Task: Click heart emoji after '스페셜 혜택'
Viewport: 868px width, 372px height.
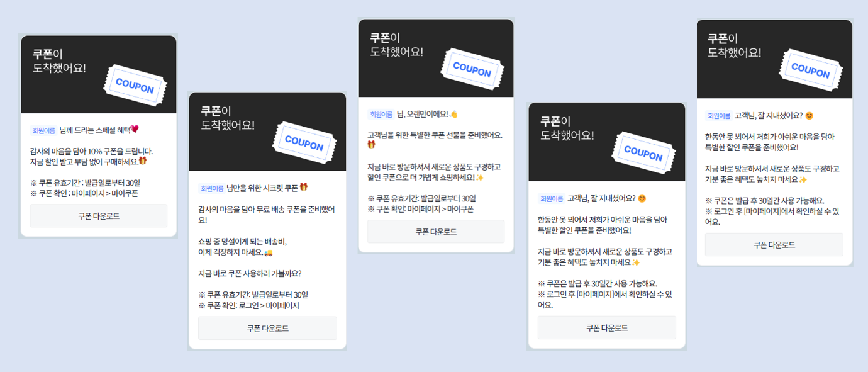Action: point(135,129)
